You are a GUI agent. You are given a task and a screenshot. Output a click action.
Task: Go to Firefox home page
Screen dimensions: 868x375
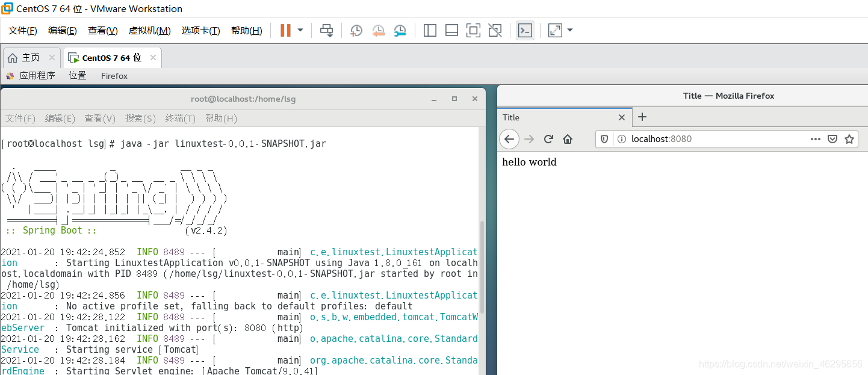tap(568, 139)
